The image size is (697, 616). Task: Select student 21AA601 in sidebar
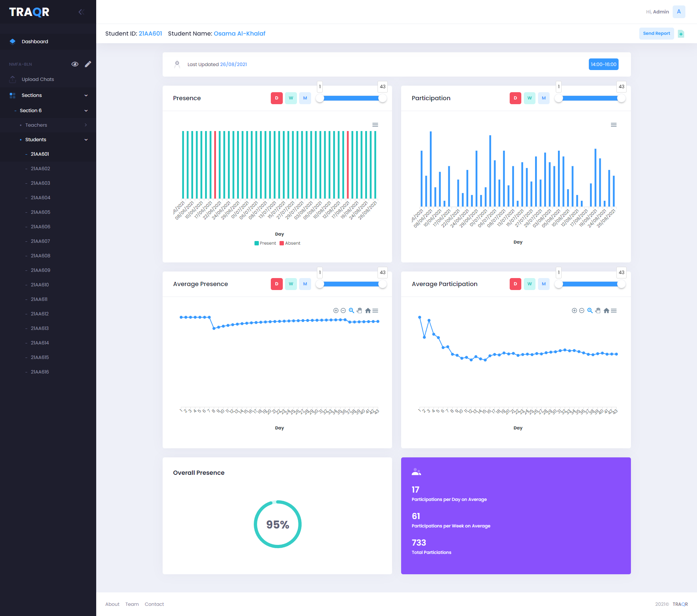coord(48,154)
